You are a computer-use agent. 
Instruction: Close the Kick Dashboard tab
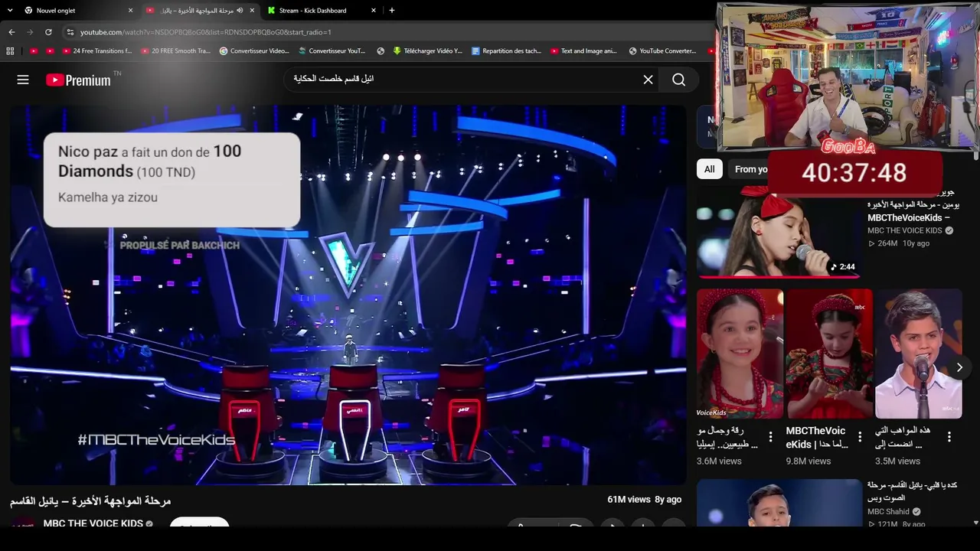pos(374,11)
